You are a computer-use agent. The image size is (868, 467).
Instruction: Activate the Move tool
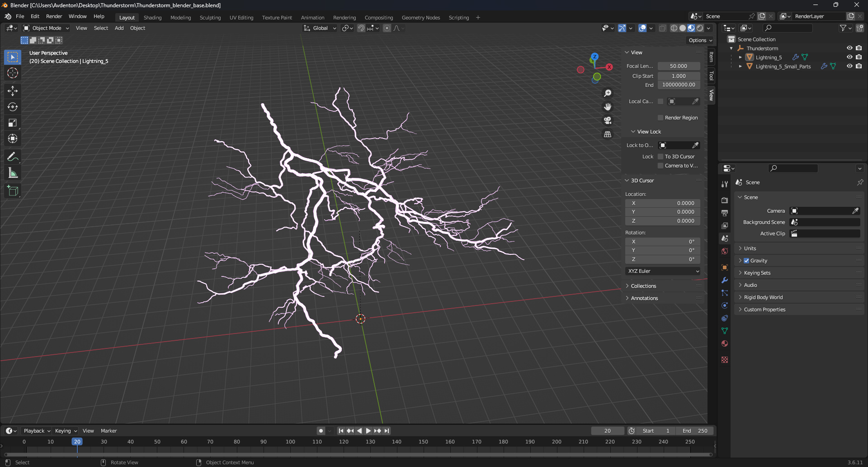13,91
